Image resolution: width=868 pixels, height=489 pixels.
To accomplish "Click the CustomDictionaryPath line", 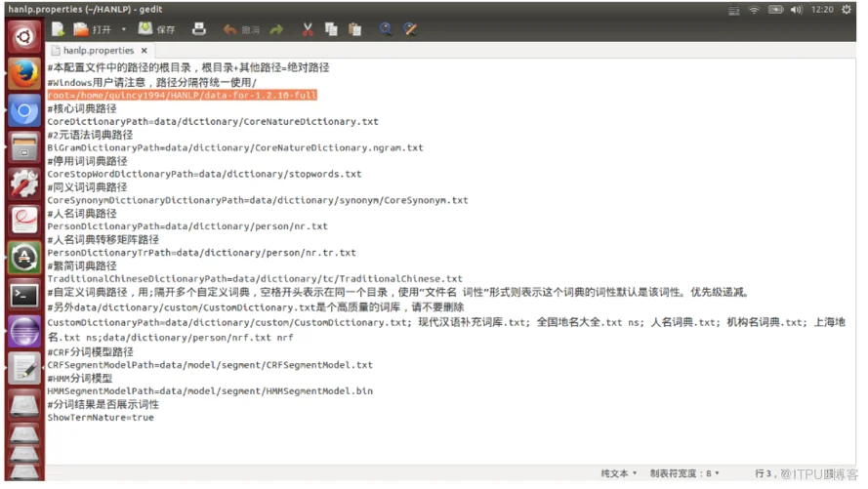I will [x=446, y=330].
